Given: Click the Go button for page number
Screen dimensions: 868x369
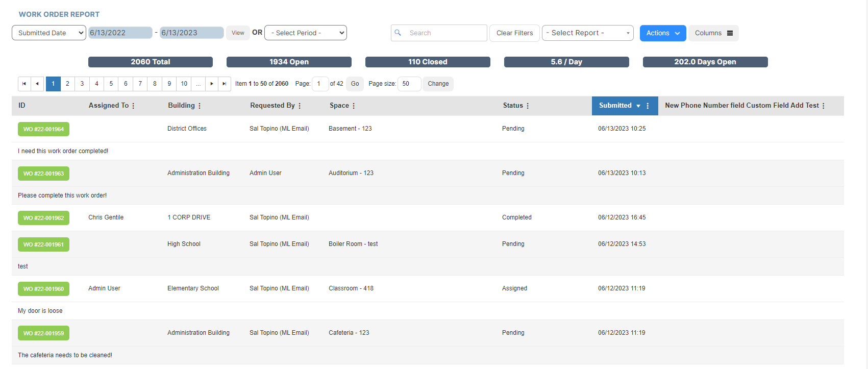Looking at the screenshot, I should [355, 84].
